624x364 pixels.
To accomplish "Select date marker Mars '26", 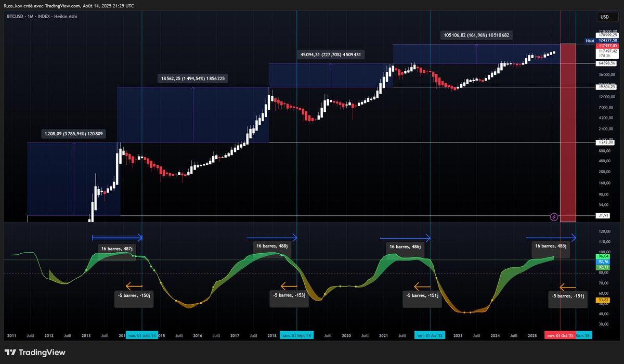I will point(584,335).
